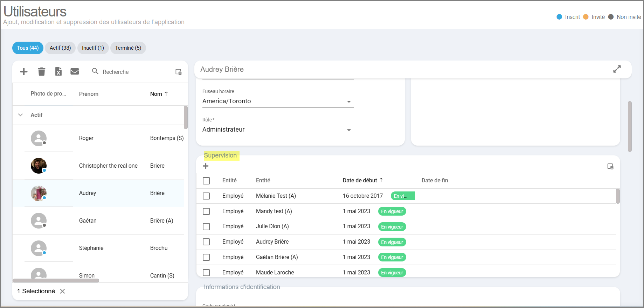This screenshot has width=644, height=308.
Task: Export user list to Excel
Action: (x=58, y=72)
